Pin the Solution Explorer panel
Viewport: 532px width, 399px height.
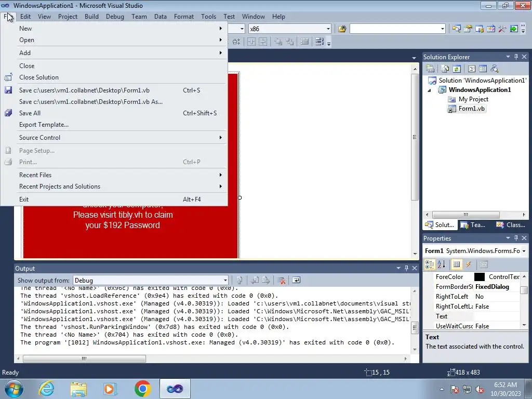(x=516, y=57)
